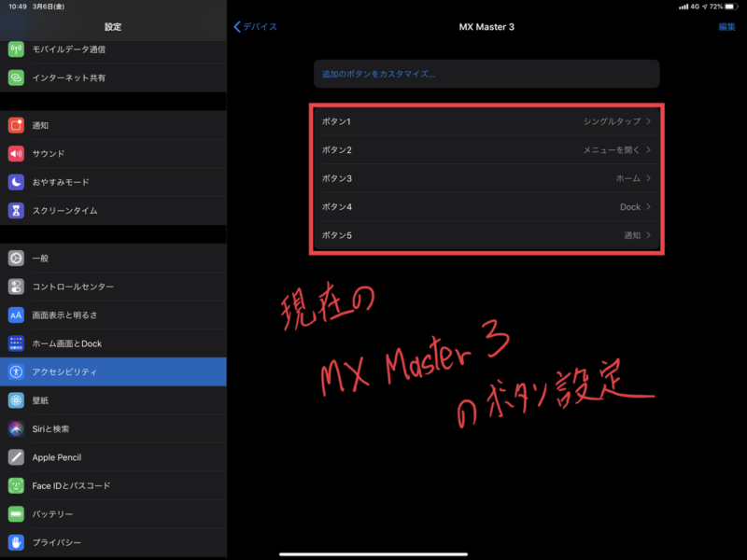
Task: Tap the Siriと検索 icon
Action: [x=16, y=428]
